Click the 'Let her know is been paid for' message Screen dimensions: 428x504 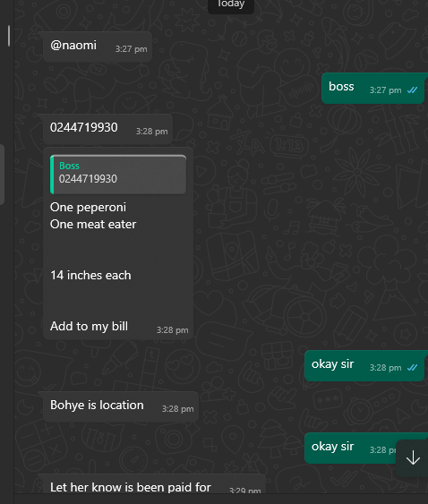pyautogui.click(x=154, y=485)
